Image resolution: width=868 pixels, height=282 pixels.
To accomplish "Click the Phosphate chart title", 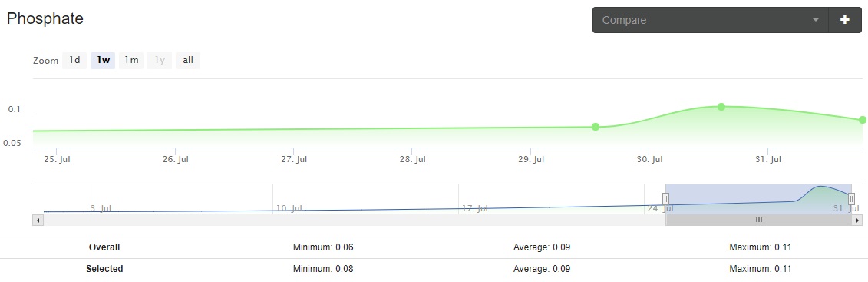I will point(45,18).
